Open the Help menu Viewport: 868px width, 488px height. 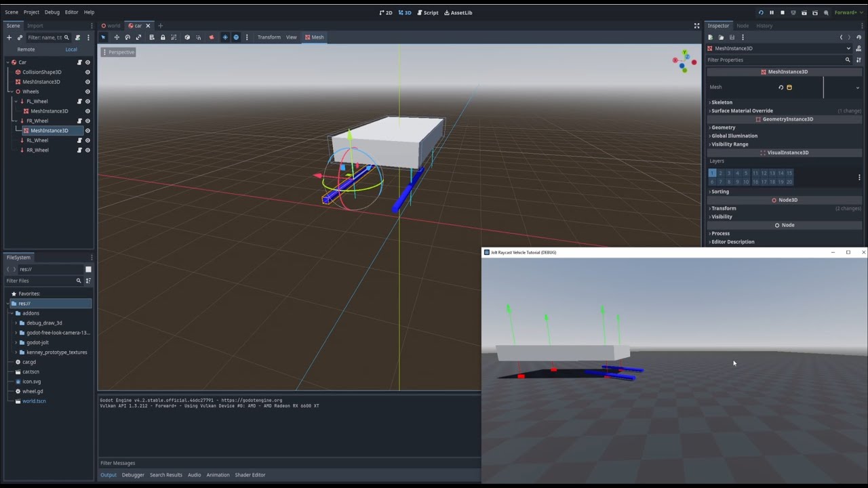(x=89, y=12)
